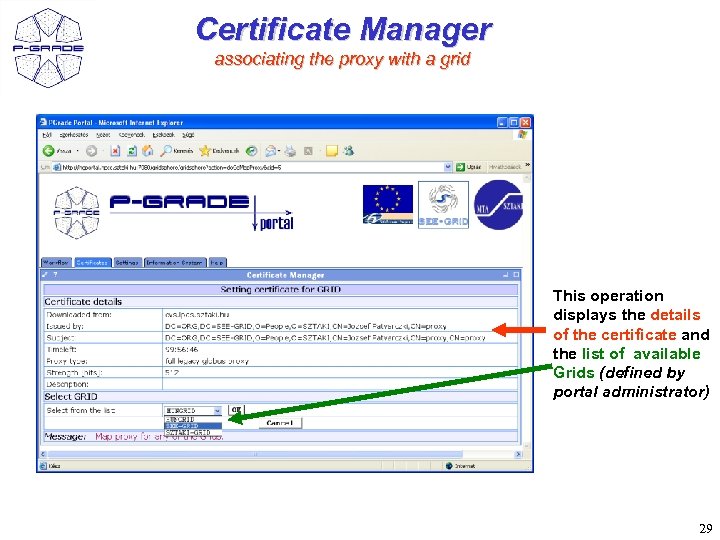Viewport: 720px width, 540px height.
Task: Click the horizontal scrollbar left arrow
Action: 43,454
